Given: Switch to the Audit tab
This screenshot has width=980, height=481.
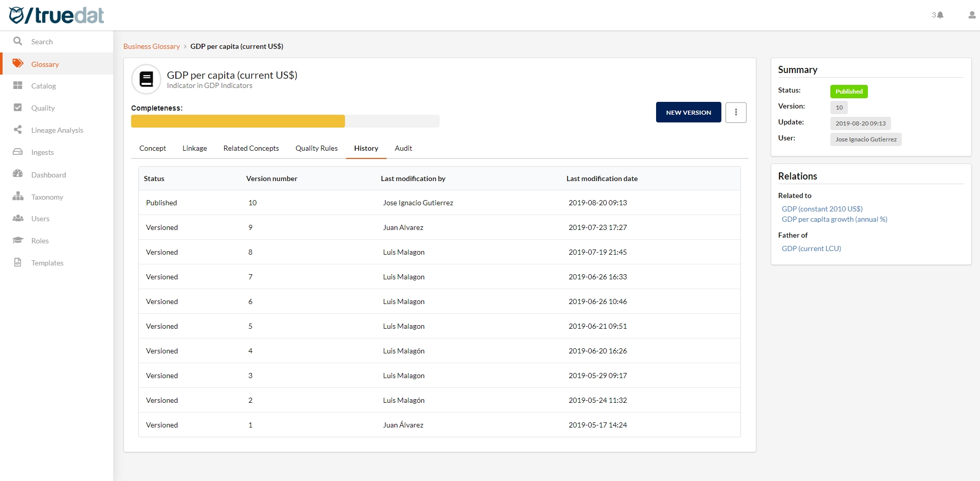Looking at the screenshot, I should pos(403,148).
